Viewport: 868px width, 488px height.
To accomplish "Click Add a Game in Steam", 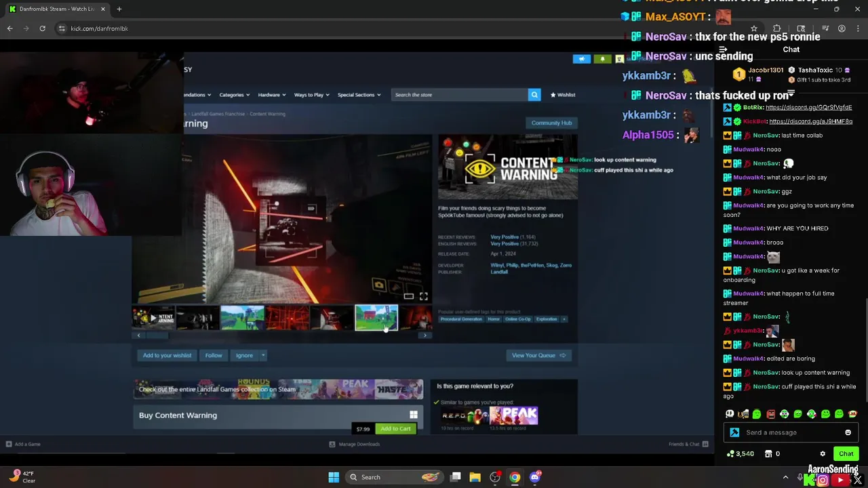I will (x=23, y=444).
